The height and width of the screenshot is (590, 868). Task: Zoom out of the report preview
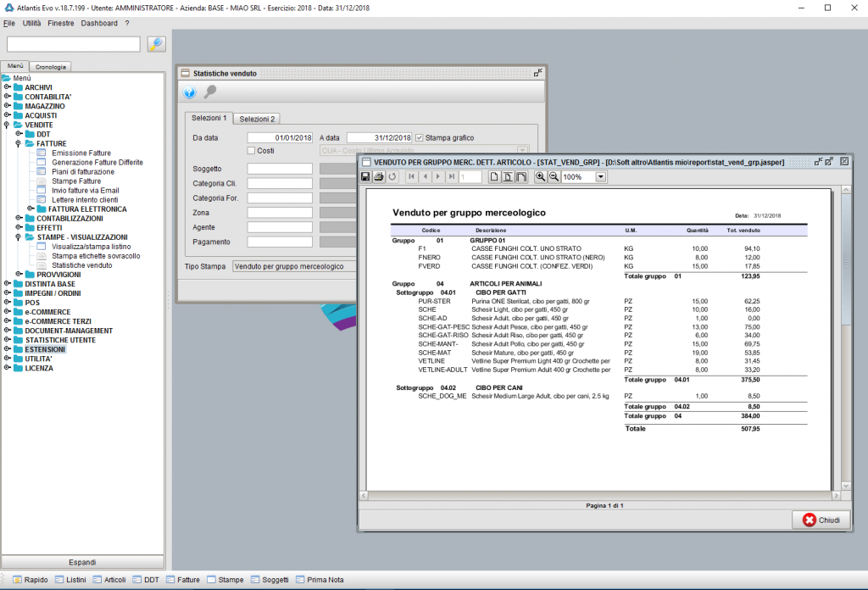(x=554, y=177)
